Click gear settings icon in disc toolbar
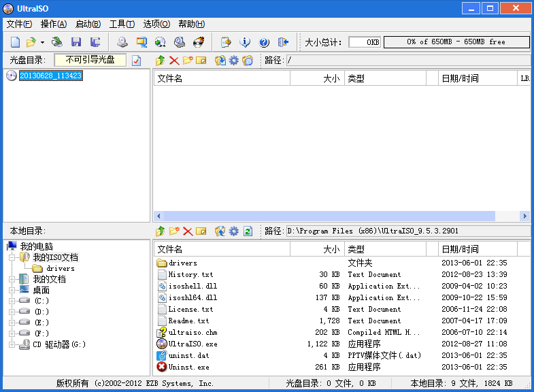The width and height of the screenshot is (534, 392). [x=234, y=61]
